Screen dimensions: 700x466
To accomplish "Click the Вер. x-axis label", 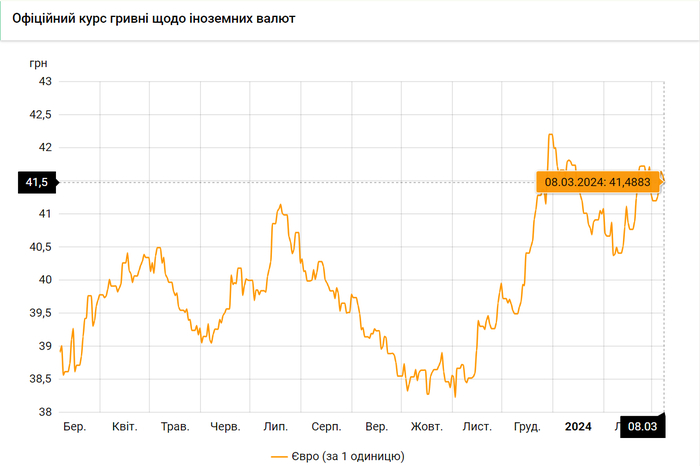I will point(377,427).
